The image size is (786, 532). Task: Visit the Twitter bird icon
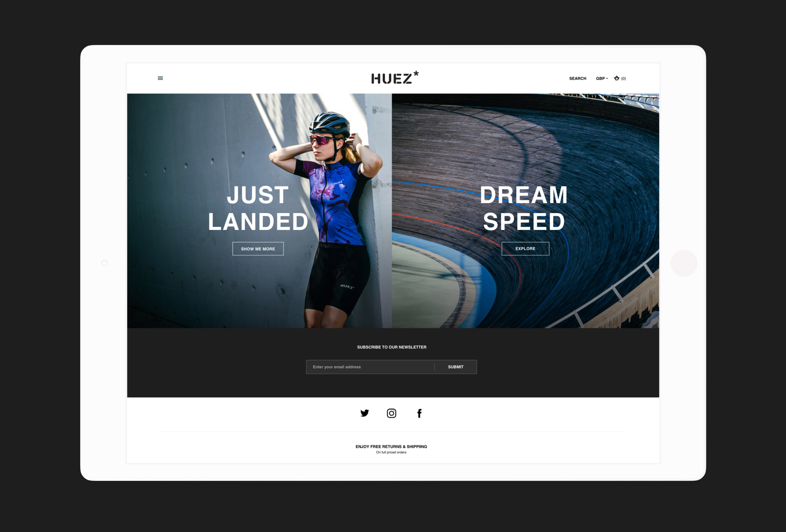pos(364,413)
